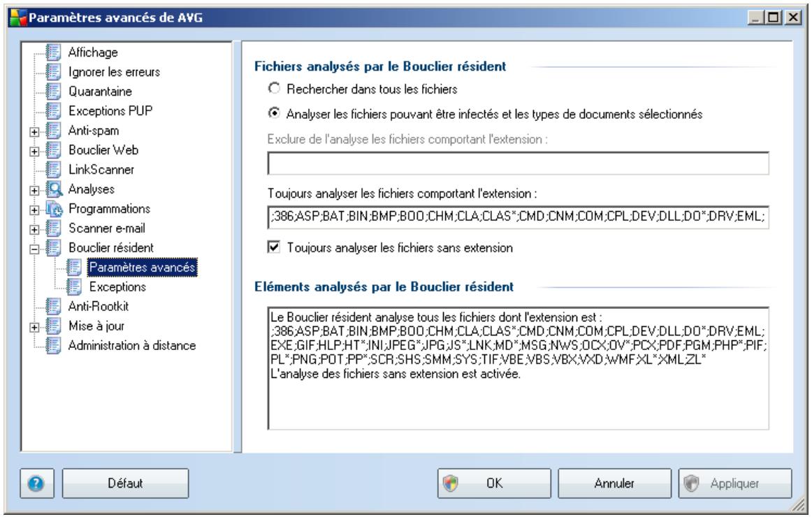Expand the Mise à jour tree node
The image size is (812, 517).
coord(34,327)
